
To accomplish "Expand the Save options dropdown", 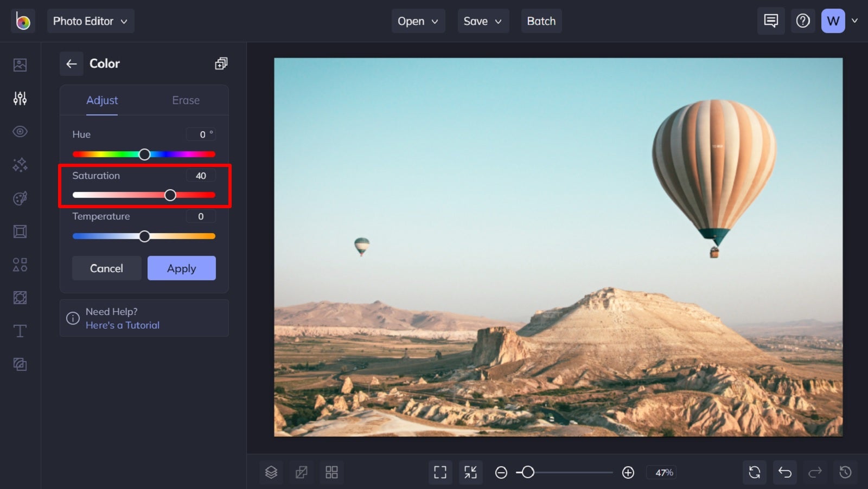I will [483, 21].
